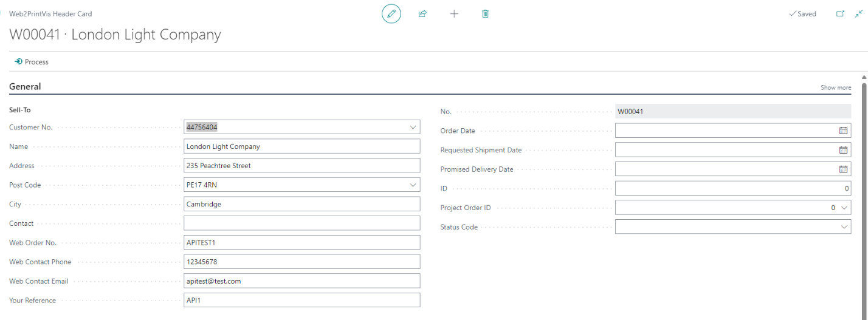Expand the Post Code dropdown
The image size is (868, 320).
tap(413, 185)
